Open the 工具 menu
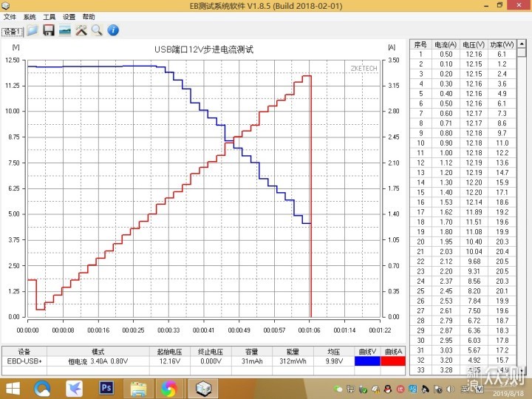This screenshot has width=532, height=399. click(50, 17)
